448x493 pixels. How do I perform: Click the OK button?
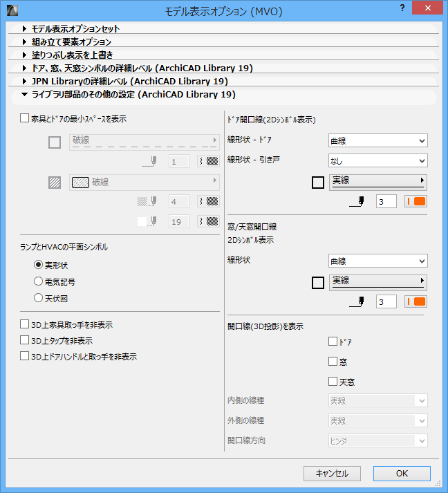click(x=402, y=474)
